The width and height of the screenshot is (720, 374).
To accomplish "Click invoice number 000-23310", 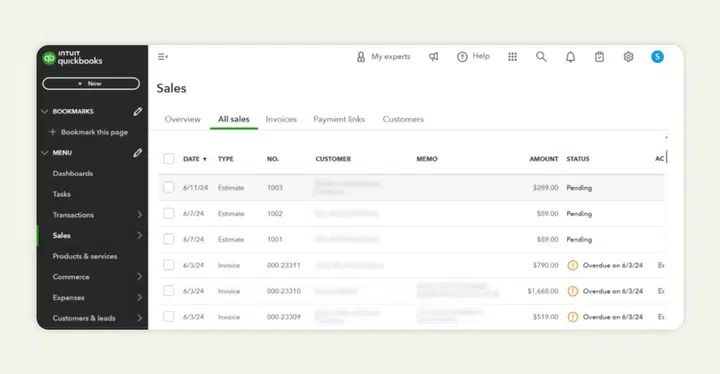I will coord(284,291).
